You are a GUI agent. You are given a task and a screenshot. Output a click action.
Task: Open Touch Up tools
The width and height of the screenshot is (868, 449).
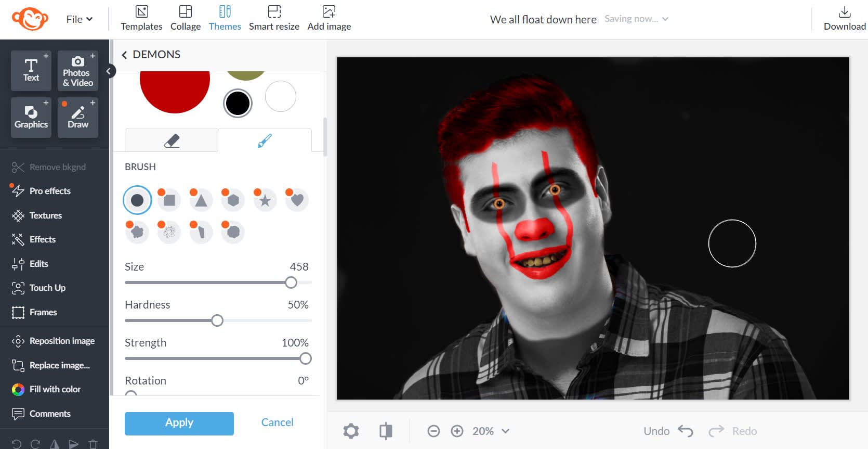[39, 288]
